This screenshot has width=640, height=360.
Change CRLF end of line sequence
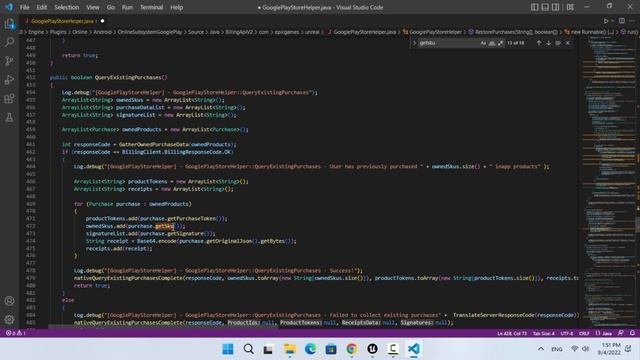tap(584, 333)
